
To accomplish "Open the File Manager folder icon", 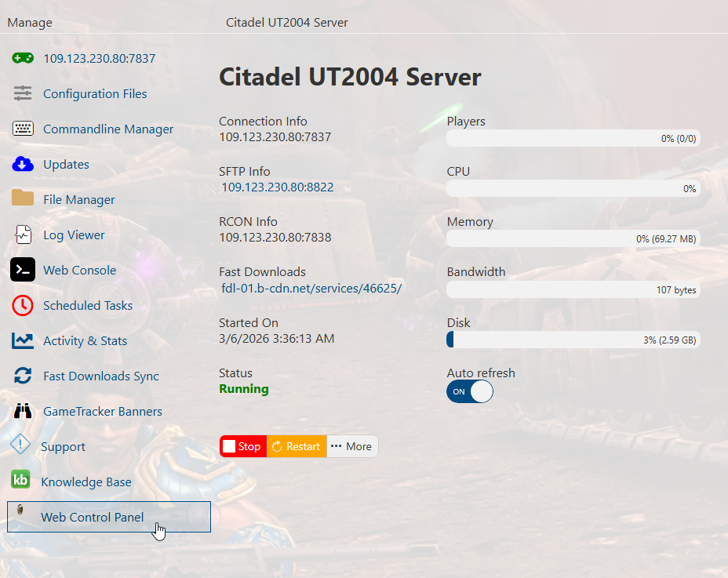I will pos(22,198).
